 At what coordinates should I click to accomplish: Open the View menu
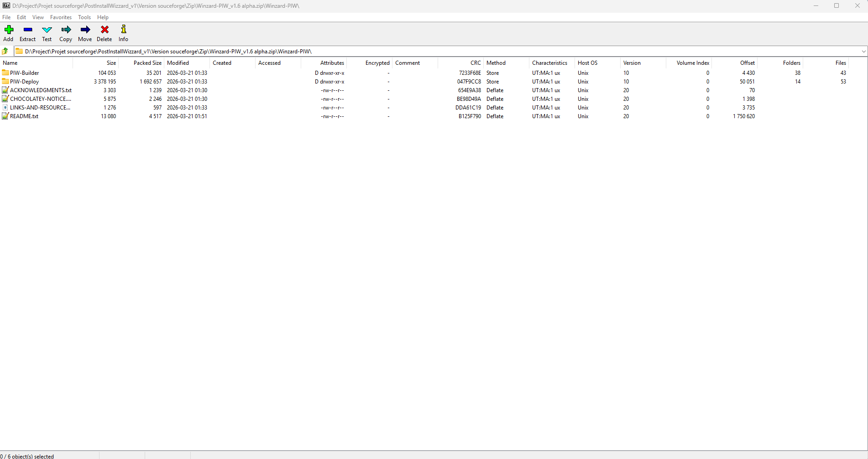[x=38, y=17]
